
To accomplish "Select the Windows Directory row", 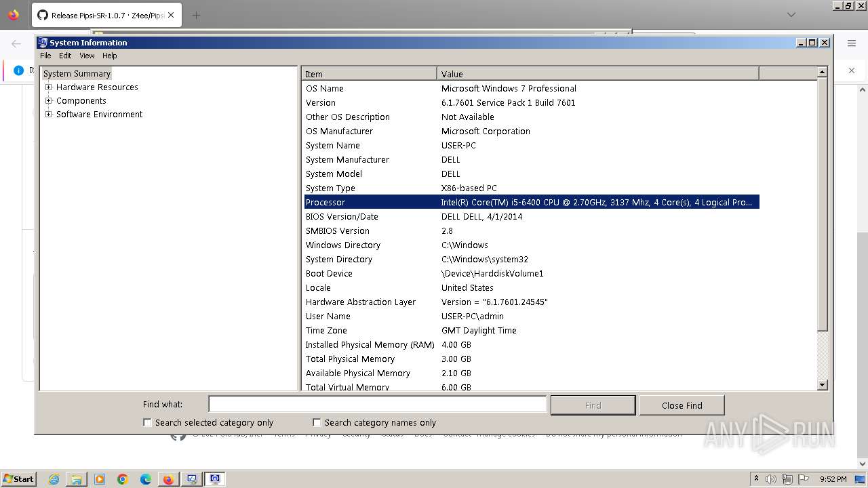I will [x=531, y=245].
